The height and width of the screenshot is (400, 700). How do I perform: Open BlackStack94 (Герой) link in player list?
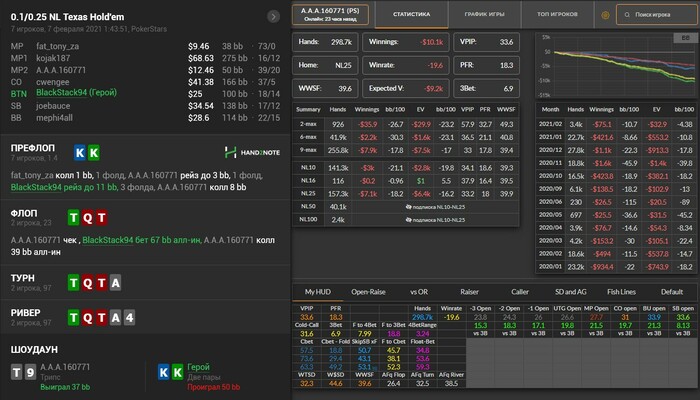76,93
